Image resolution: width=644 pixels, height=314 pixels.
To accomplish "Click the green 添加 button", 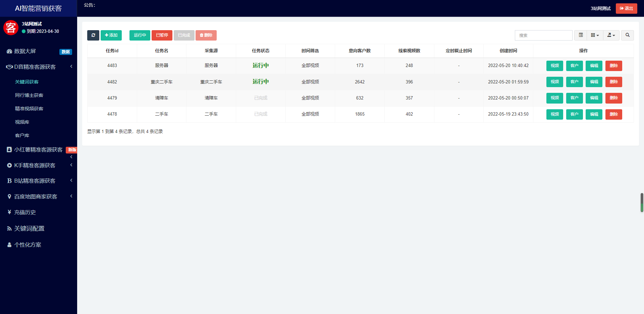I will (x=111, y=35).
